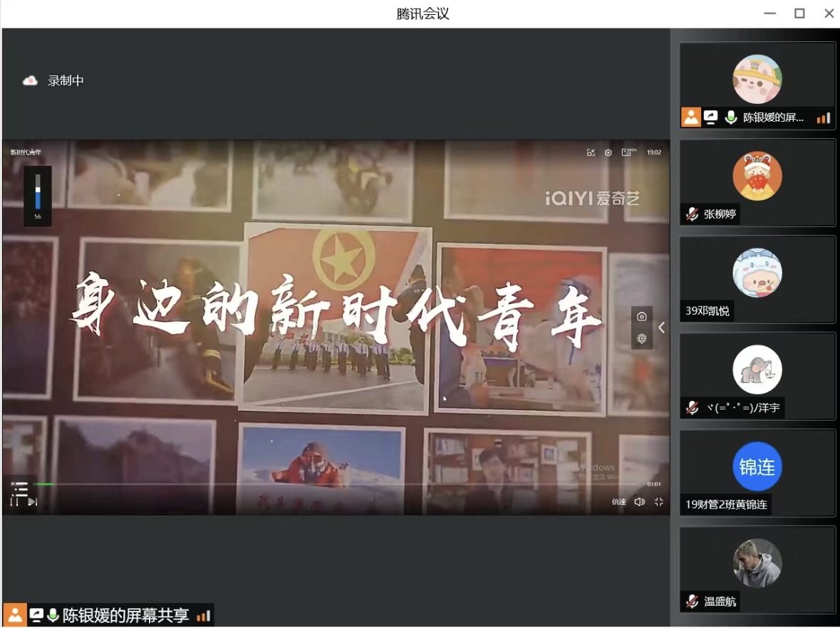
Task: Open the 倍速 playback speed menu
Action: 618,502
